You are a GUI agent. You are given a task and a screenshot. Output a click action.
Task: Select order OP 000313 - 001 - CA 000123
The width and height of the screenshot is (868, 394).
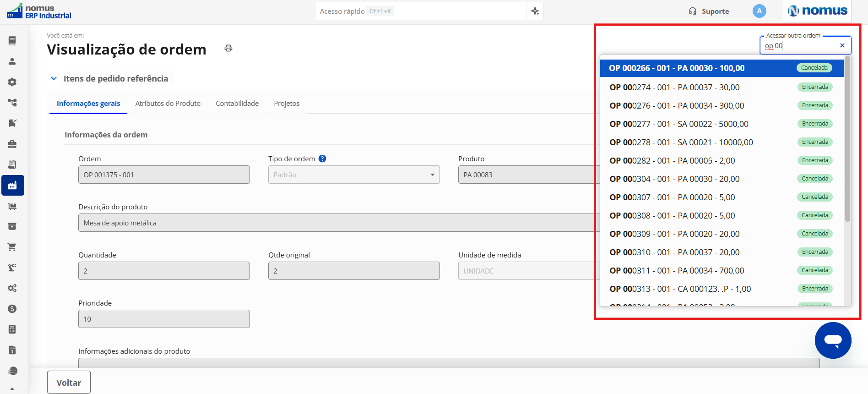pos(722,289)
